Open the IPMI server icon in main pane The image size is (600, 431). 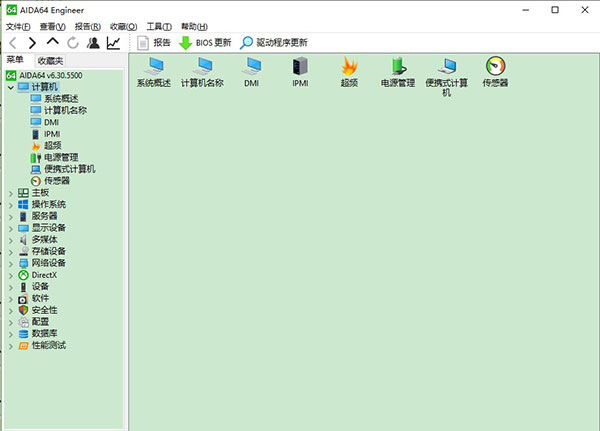(x=300, y=66)
